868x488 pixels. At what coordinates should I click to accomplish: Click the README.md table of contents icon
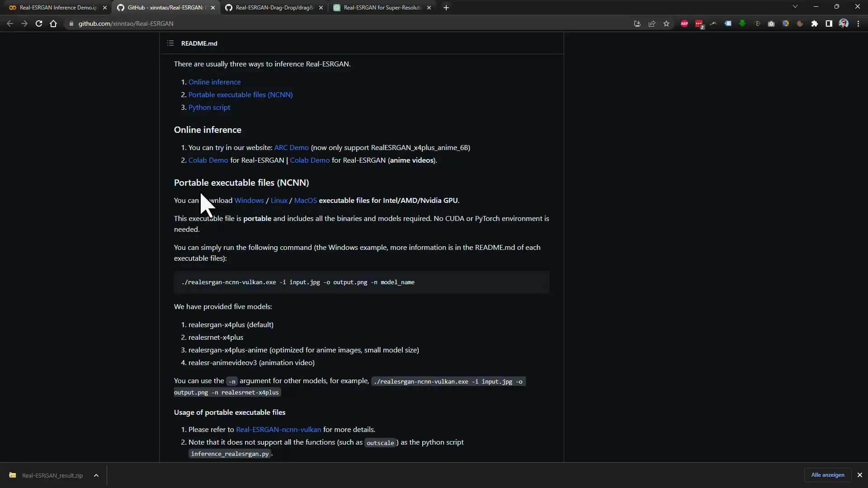point(170,43)
